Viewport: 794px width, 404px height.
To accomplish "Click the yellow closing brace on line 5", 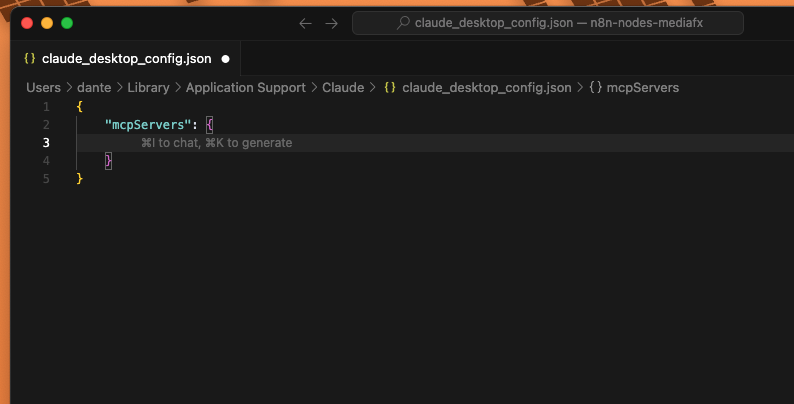I will click(80, 178).
